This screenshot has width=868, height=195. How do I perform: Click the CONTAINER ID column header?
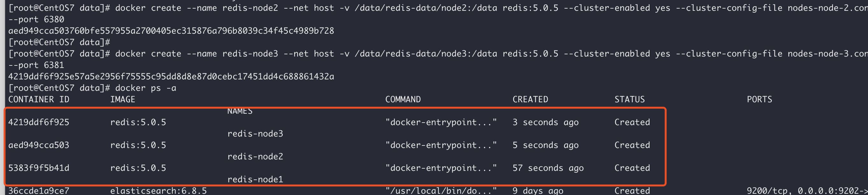click(39, 99)
